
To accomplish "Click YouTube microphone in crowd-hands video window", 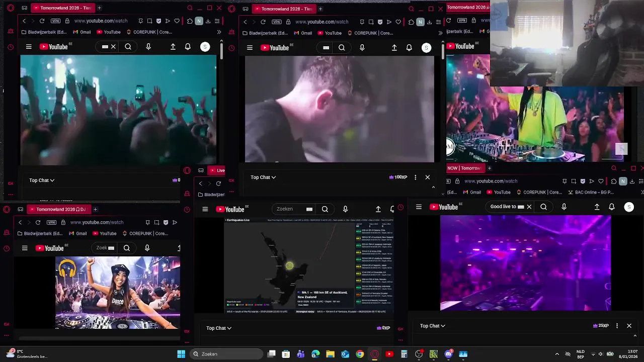I will pyautogui.click(x=148, y=47).
